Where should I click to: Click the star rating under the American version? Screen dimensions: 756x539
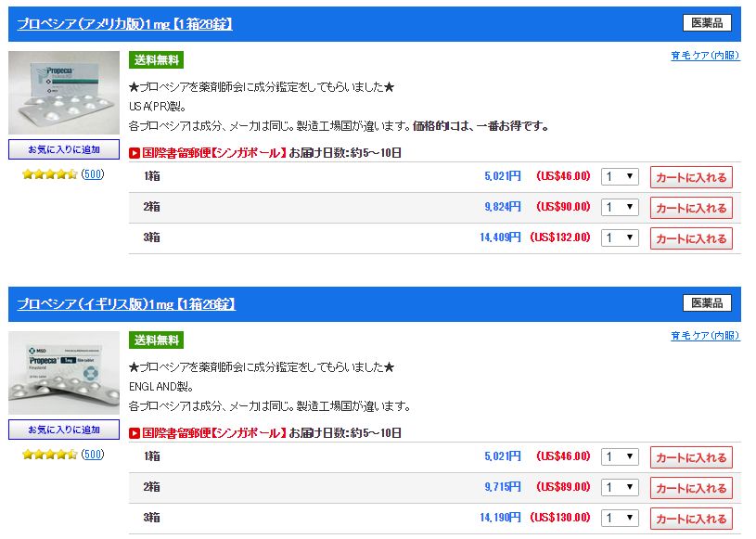coord(50,174)
